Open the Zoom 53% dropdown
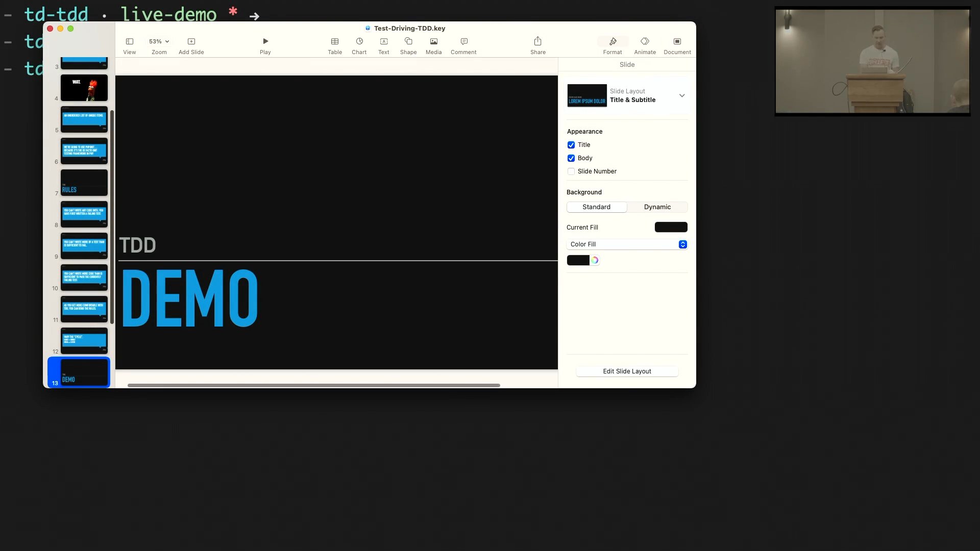Image resolution: width=980 pixels, height=551 pixels. coord(159,41)
